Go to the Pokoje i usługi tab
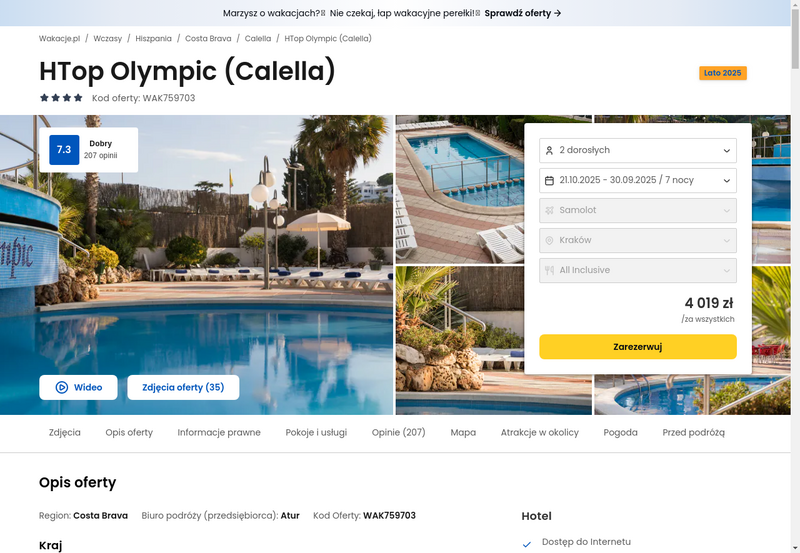Image resolution: width=800 pixels, height=553 pixels. coord(316,433)
